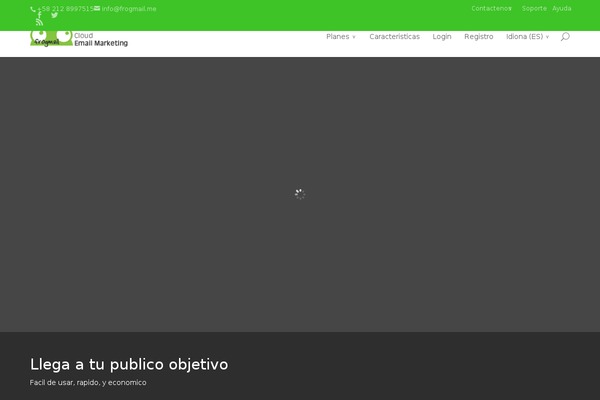Open the search magnifier icon

coord(565,37)
